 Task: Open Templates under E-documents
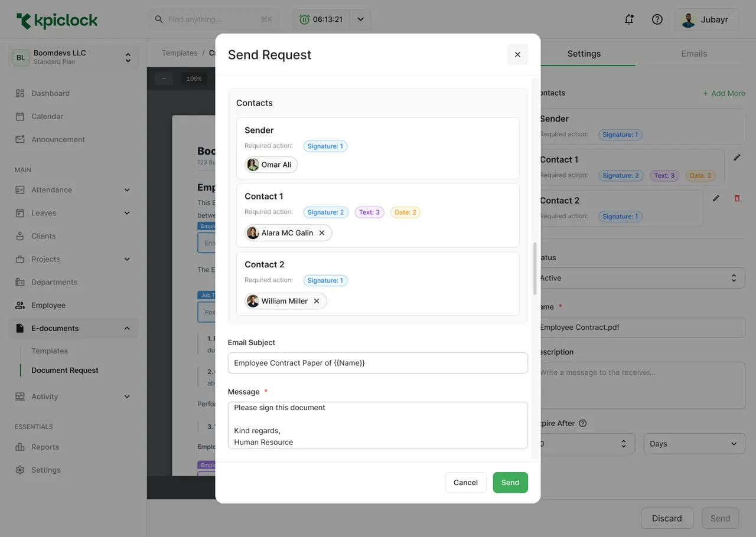pos(50,351)
